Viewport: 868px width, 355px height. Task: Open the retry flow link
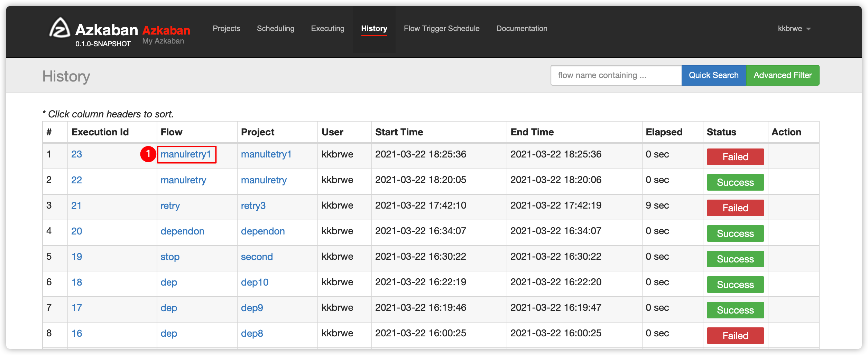point(170,206)
